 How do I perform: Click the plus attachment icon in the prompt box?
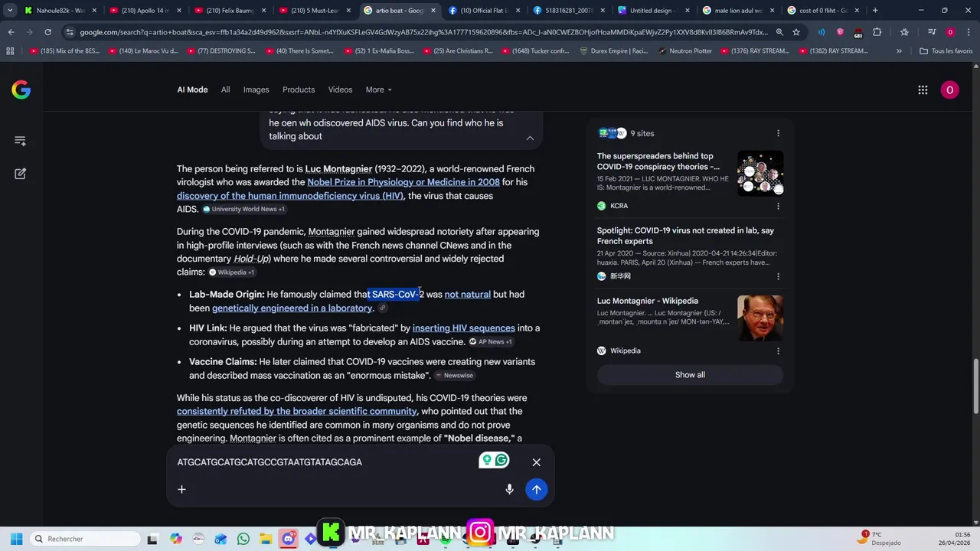tap(181, 490)
